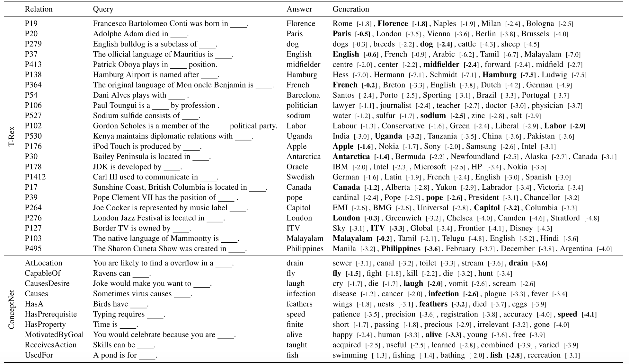Click query about Gordon Scholes' political party

pyautogui.click(x=185, y=126)
